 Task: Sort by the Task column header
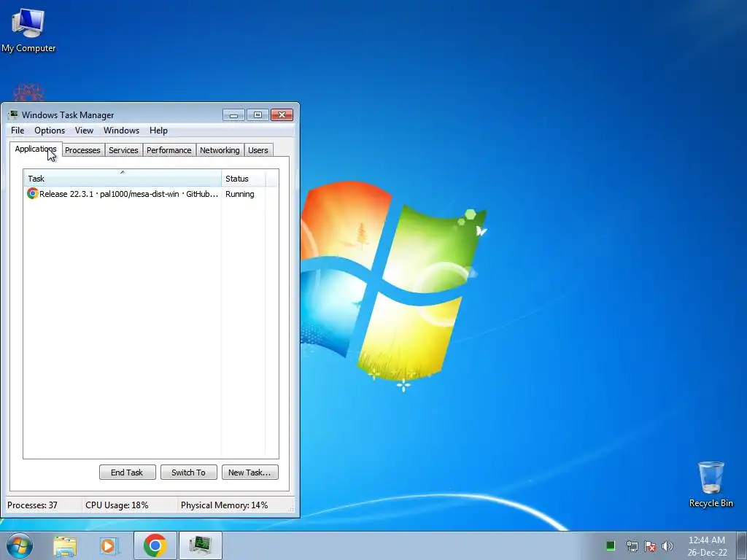coord(123,179)
